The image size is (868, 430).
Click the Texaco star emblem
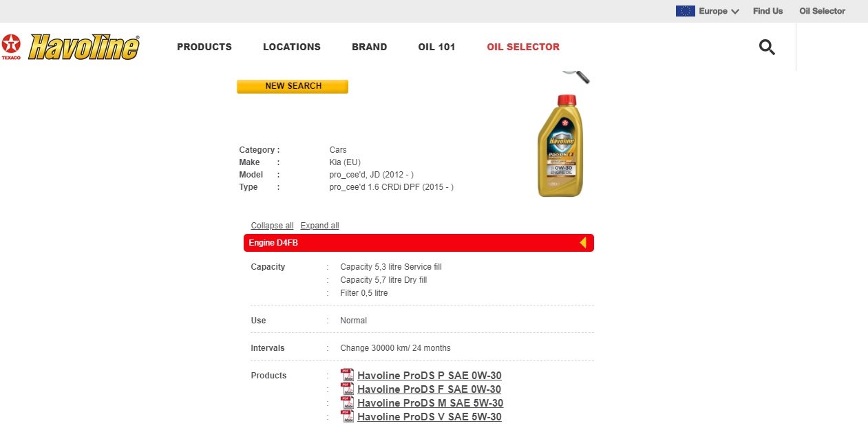11,45
